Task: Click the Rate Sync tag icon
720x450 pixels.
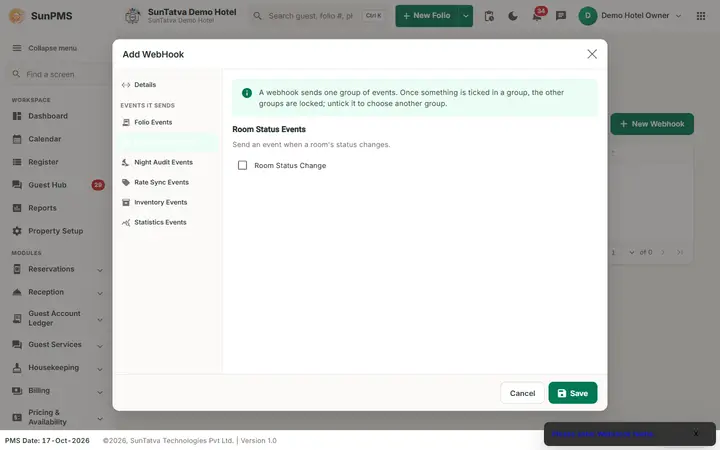Action: pos(126,182)
